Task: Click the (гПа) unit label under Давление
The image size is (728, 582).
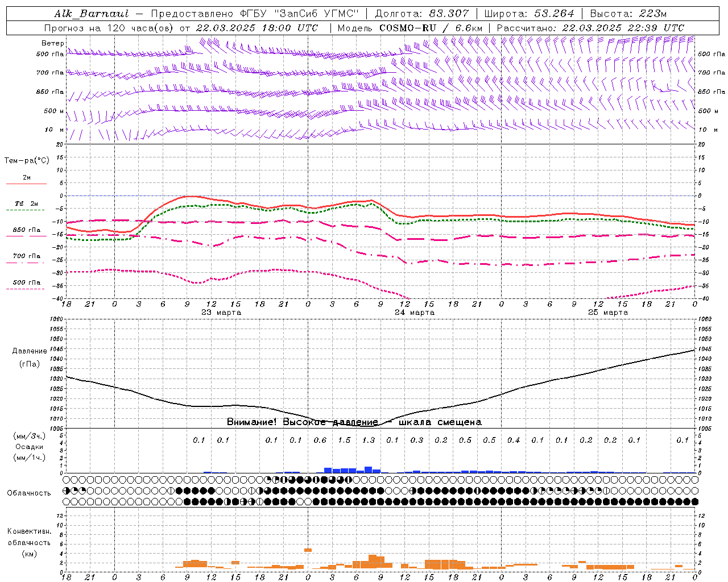Action: pos(30,364)
